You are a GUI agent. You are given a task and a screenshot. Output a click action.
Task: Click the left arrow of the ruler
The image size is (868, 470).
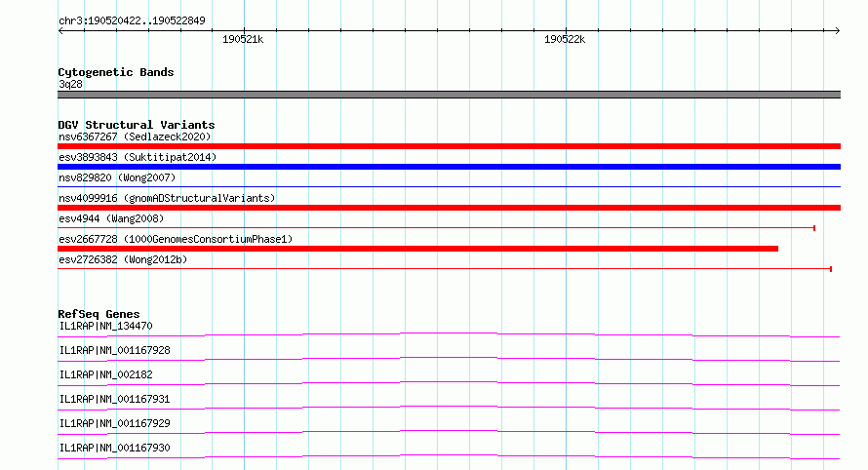coord(60,31)
